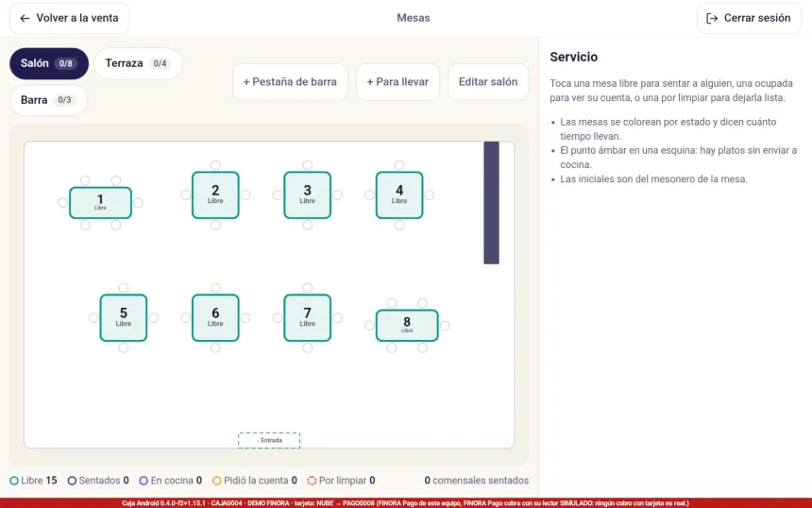Image resolution: width=812 pixels, height=508 pixels.
Task: Click the dashed red Por limpiar icon
Action: point(312,481)
